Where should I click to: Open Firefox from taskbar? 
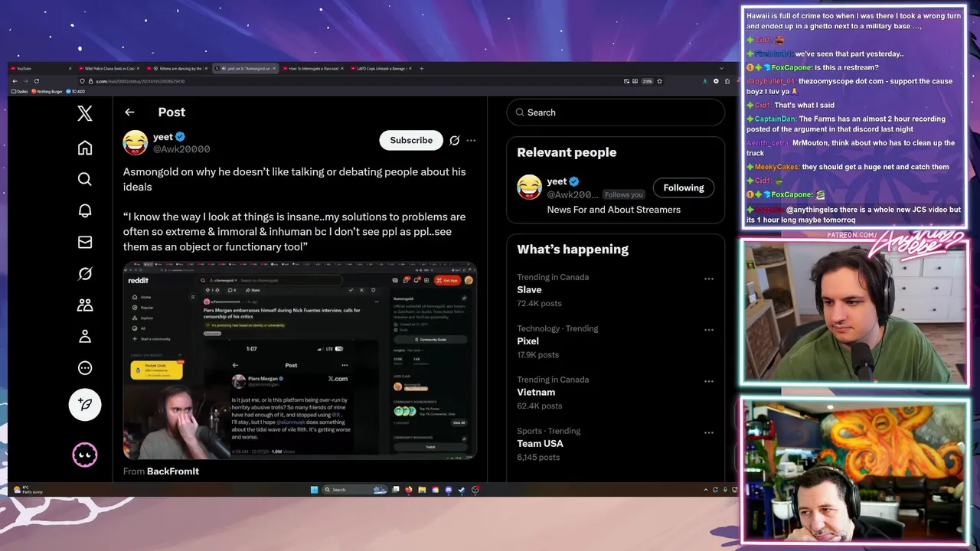409,490
